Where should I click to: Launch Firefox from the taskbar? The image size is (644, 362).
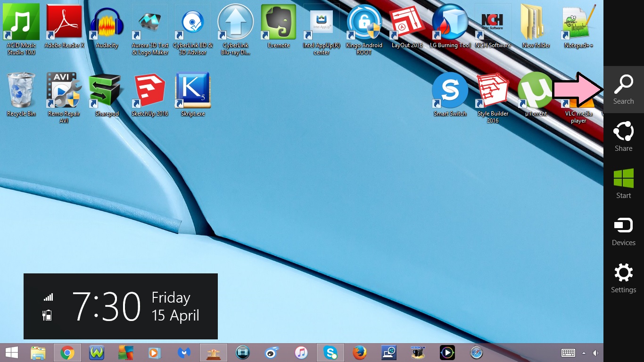tap(360, 353)
